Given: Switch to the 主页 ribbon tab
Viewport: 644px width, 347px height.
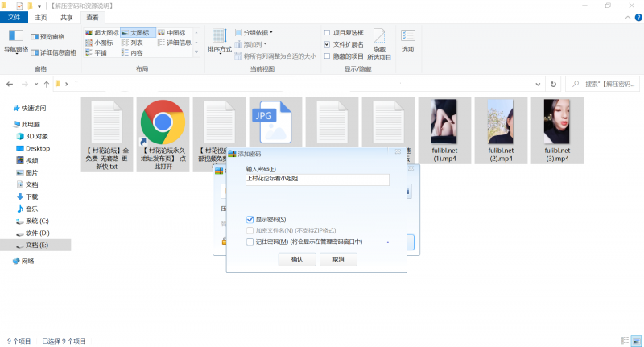Looking at the screenshot, I should pyautogui.click(x=41, y=17).
